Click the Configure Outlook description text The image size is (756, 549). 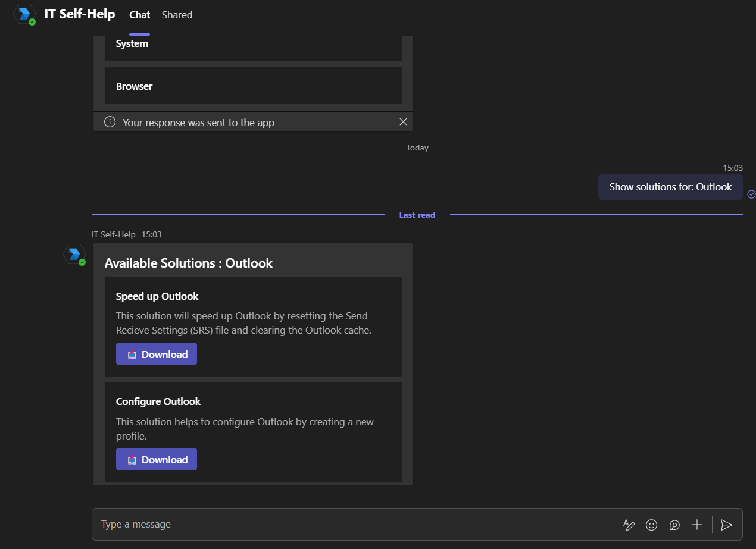coord(245,429)
